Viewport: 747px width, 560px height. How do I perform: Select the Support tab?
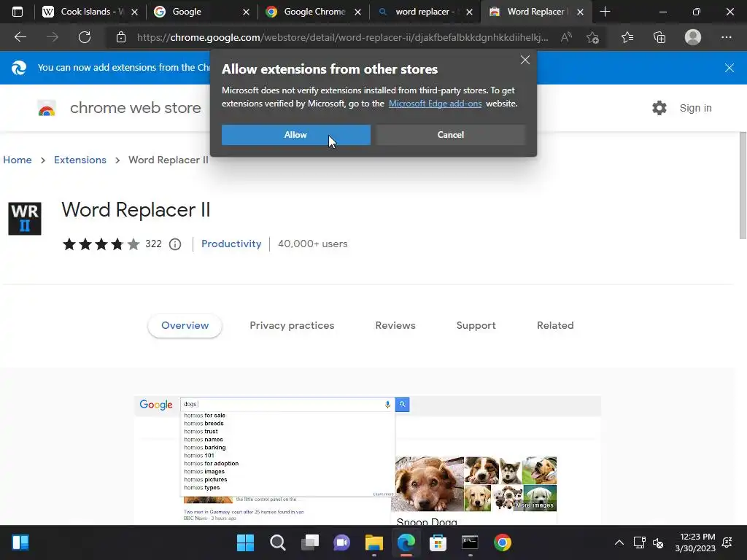(476, 326)
